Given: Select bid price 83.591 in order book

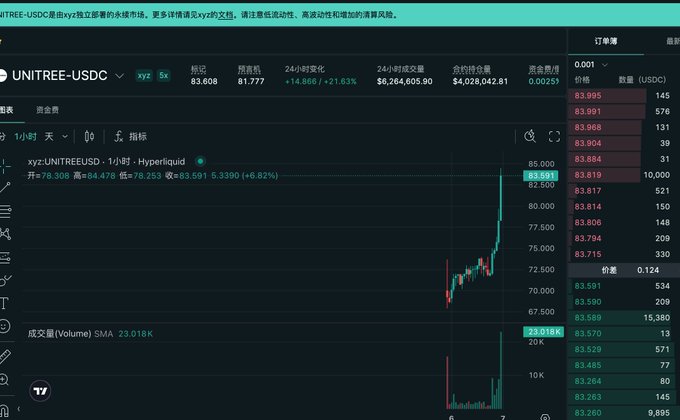Looking at the screenshot, I should pos(588,286).
